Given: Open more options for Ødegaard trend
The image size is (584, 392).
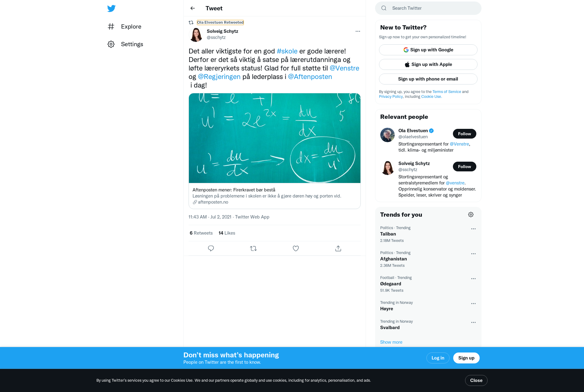Looking at the screenshot, I should 473,279.
